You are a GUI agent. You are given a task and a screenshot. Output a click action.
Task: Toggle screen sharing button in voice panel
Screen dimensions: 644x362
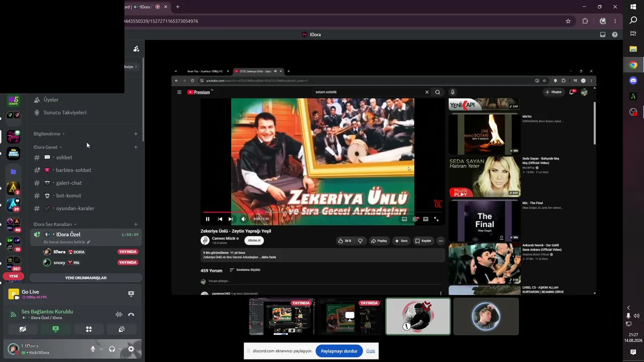point(56,329)
